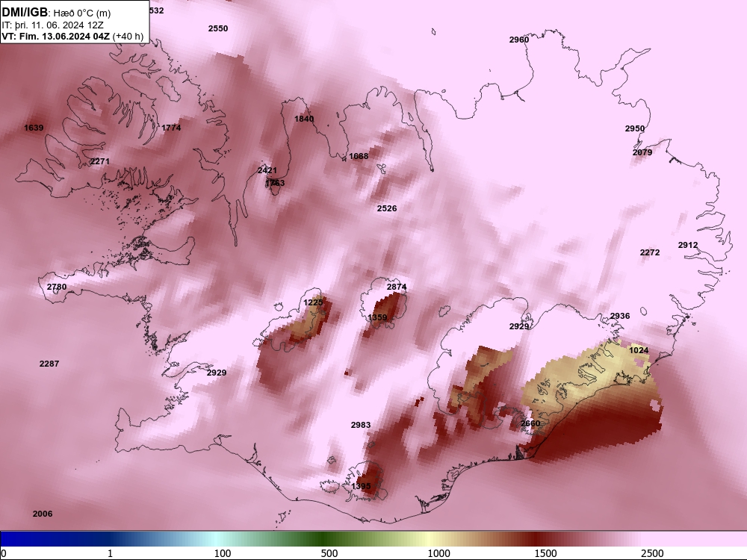Select the initial time line 'IT: þri. 11. 06. 2024 12Z'
This screenshot has height=560, width=747.
pyautogui.click(x=52, y=25)
